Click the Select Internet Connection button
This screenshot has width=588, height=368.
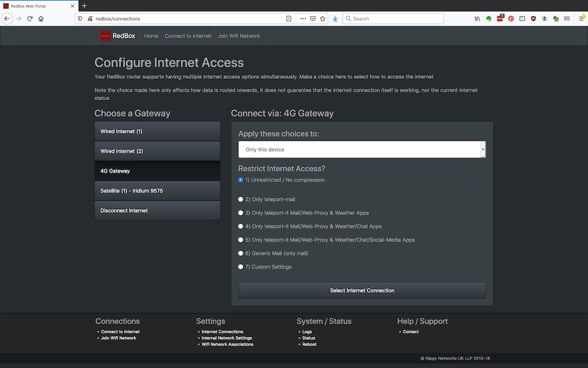point(362,290)
